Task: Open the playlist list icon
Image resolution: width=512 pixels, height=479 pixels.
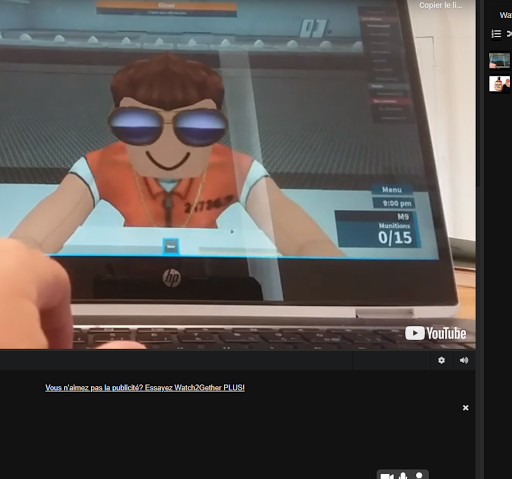Action: tap(496, 34)
